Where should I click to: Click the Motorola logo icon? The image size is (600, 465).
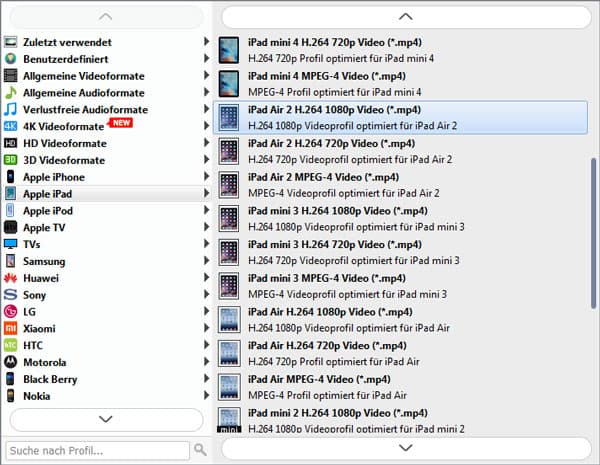click(11, 362)
